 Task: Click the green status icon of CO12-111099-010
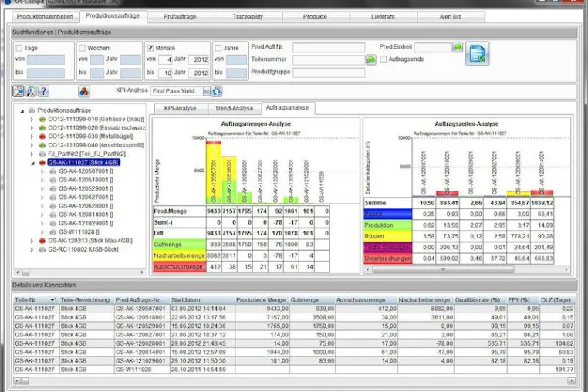(x=42, y=119)
